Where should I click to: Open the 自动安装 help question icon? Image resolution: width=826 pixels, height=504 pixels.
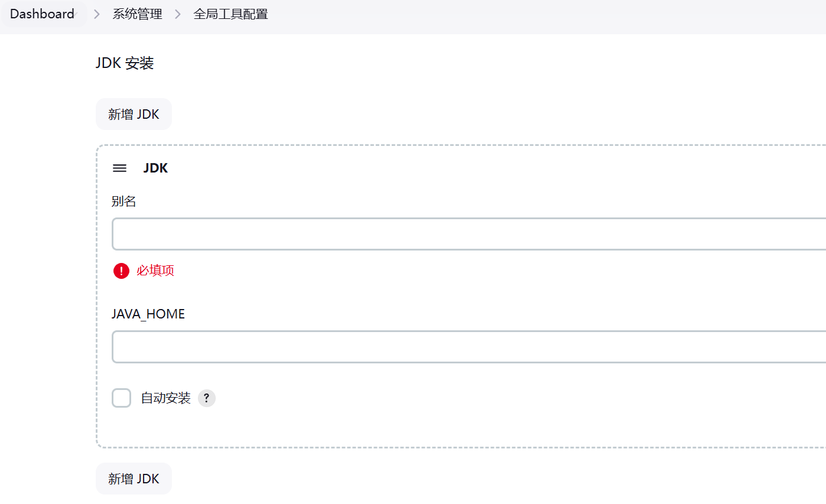click(207, 398)
